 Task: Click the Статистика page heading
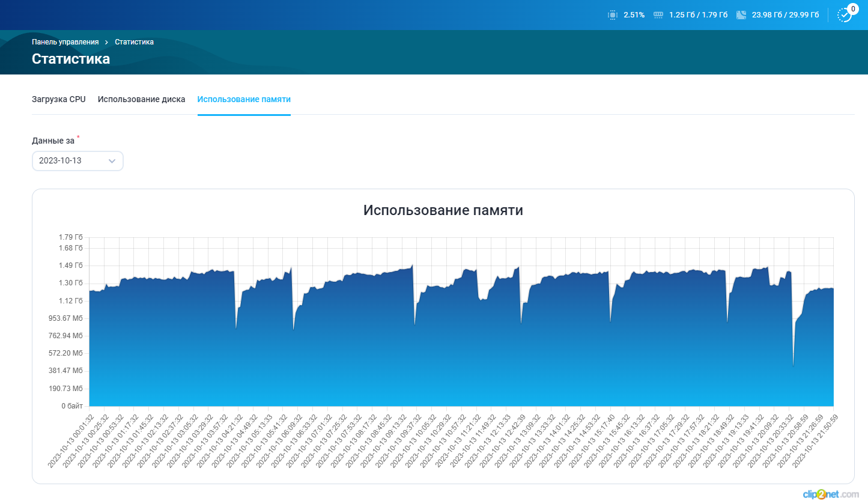coord(71,59)
